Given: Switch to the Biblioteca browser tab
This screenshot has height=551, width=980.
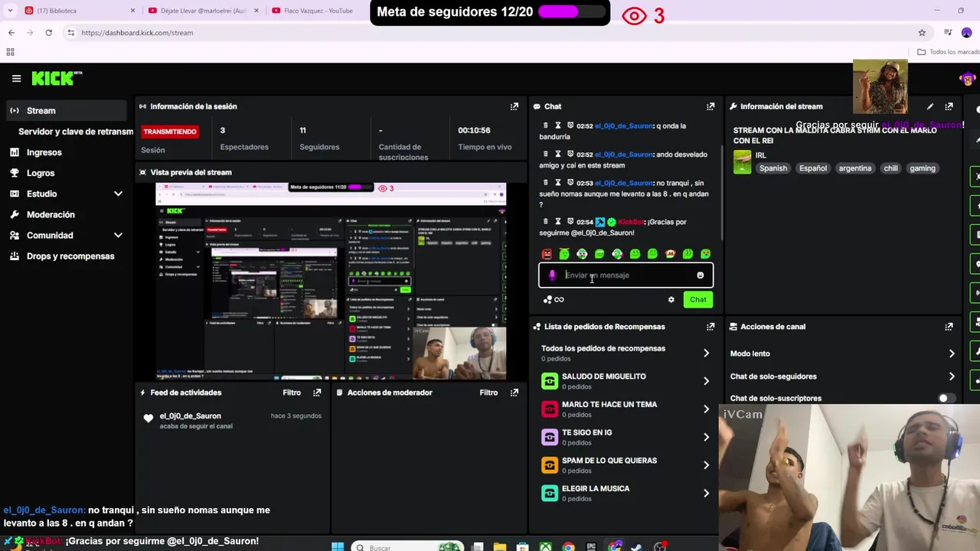Looking at the screenshot, I should click(x=80, y=11).
